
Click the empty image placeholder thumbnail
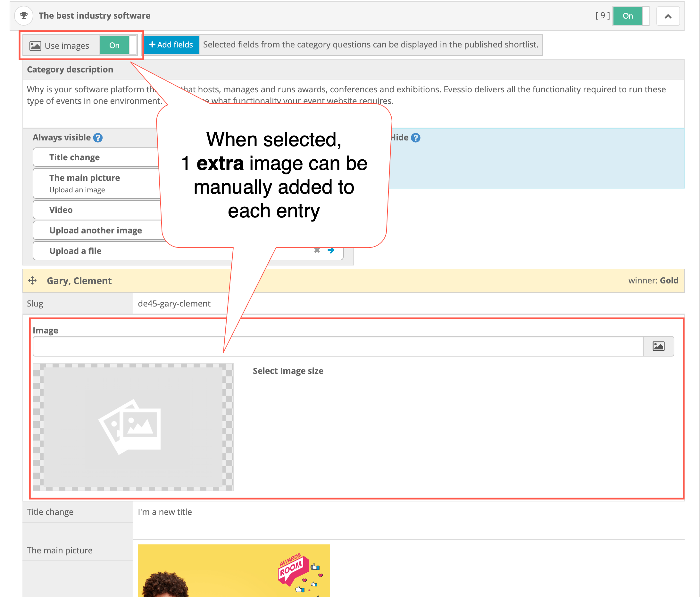click(x=133, y=427)
